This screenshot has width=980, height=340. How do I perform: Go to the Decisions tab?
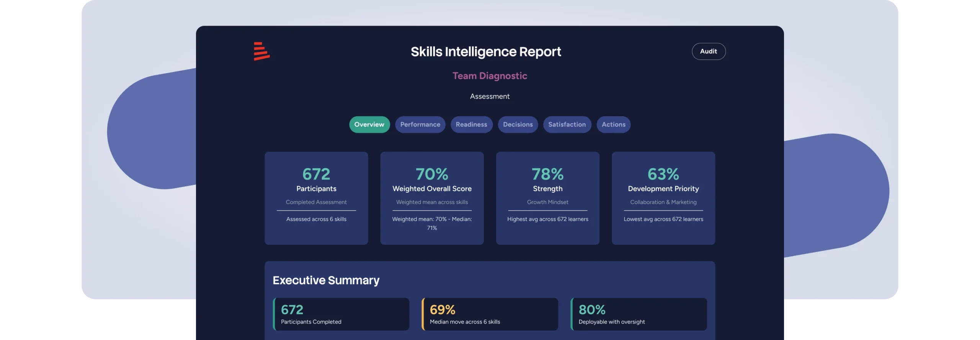(518, 124)
